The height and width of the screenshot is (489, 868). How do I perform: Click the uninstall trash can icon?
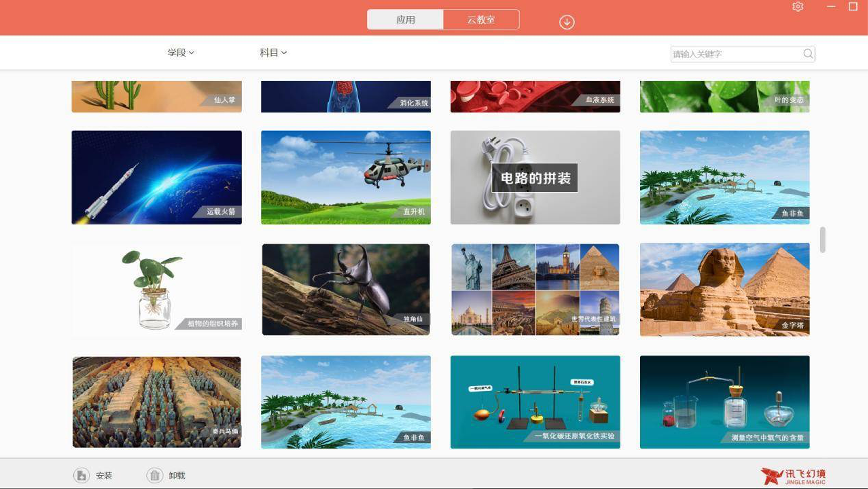154,475
